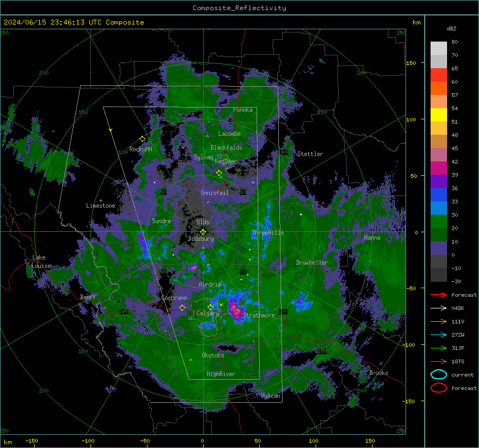
Task: Click the Limestone label
Action: tap(101, 206)
